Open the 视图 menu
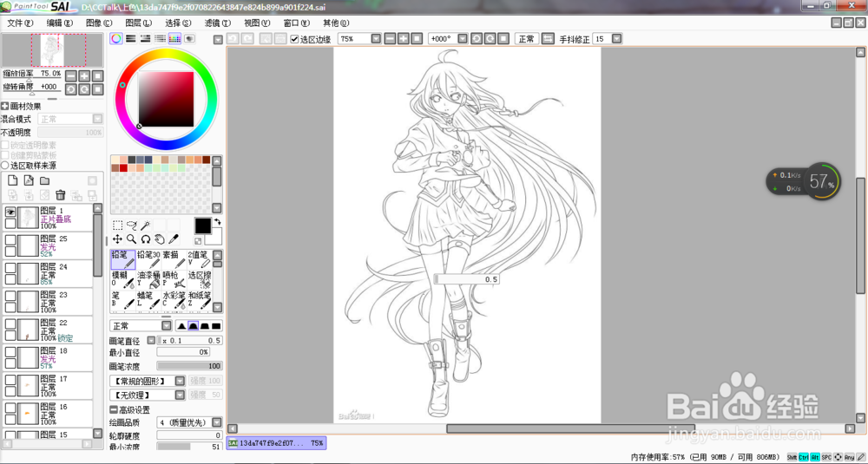This screenshot has height=464, width=868. [257, 23]
